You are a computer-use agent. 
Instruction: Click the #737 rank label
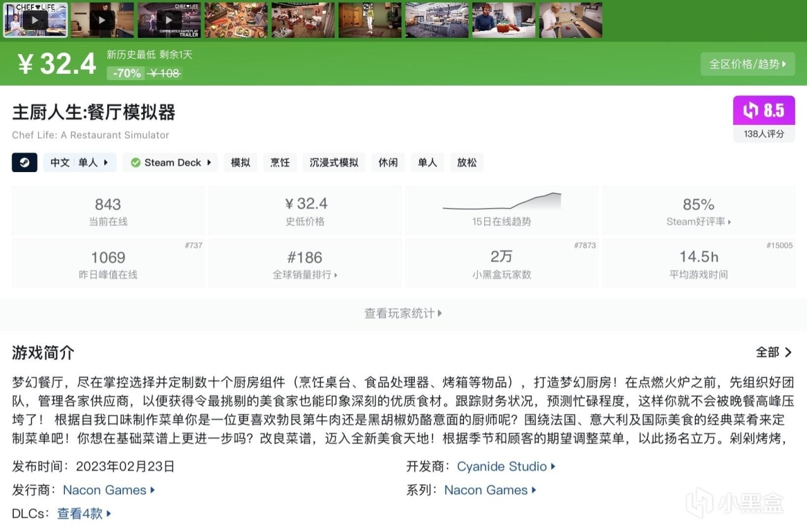(x=194, y=245)
